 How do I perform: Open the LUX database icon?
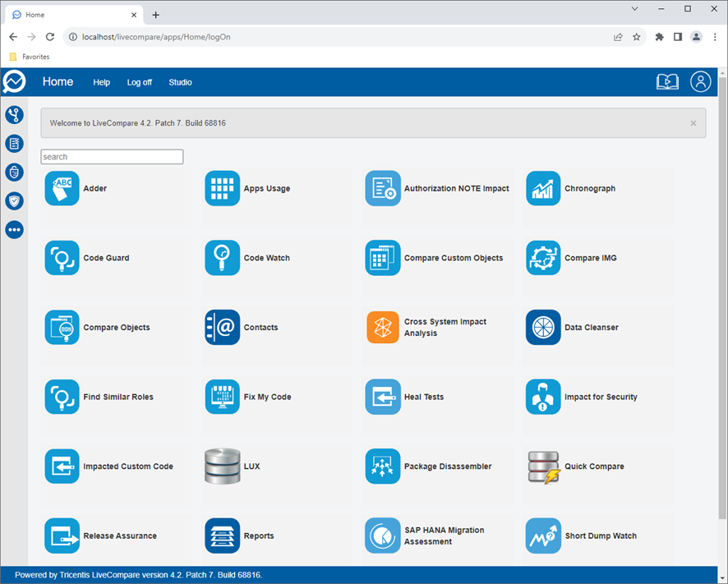pyautogui.click(x=223, y=466)
